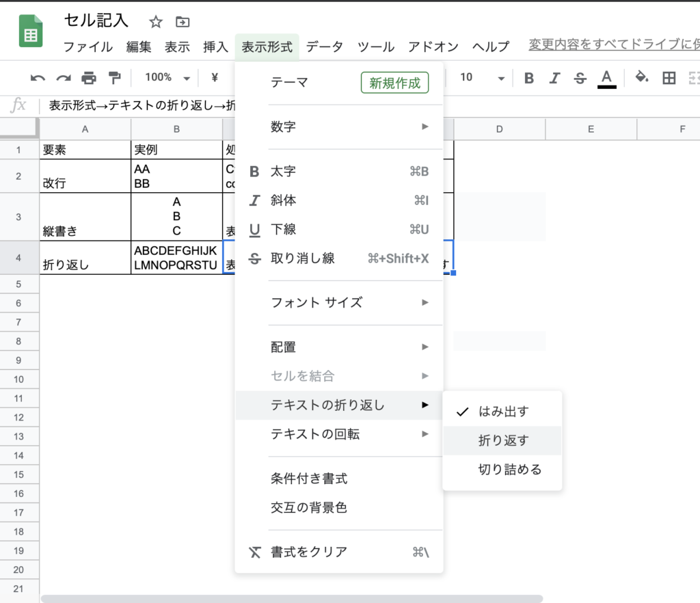This screenshot has height=603, width=700.
Task: Select row 10 header
Action: coord(18,379)
